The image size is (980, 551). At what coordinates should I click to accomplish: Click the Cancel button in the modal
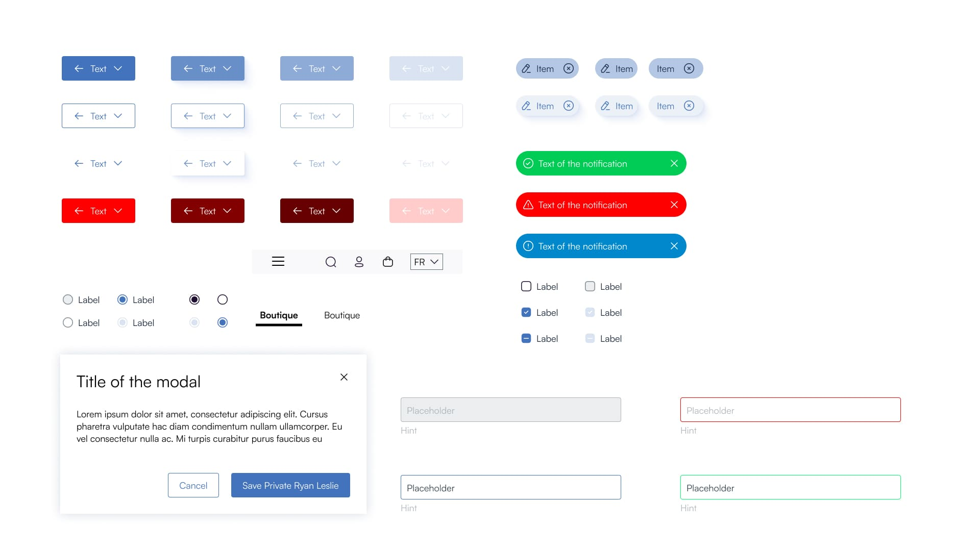click(x=193, y=485)
